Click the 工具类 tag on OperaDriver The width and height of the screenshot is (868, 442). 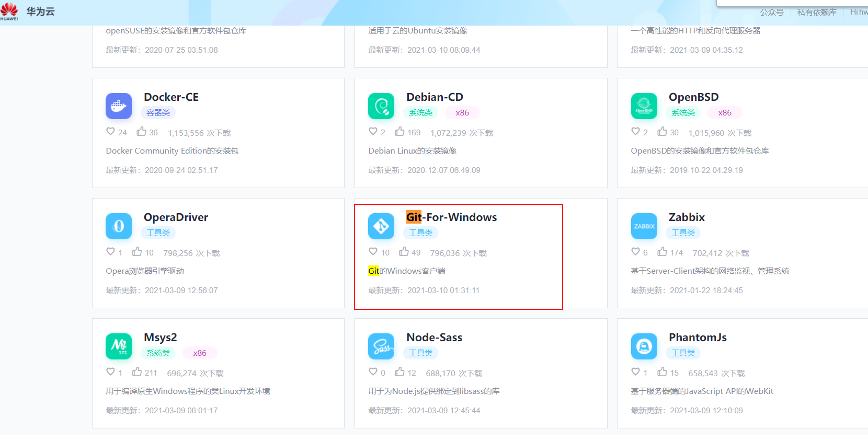(158, 233)
